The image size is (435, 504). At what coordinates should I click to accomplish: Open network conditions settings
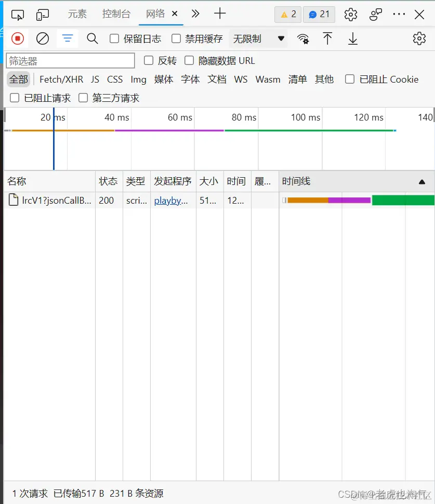(304, 38)
